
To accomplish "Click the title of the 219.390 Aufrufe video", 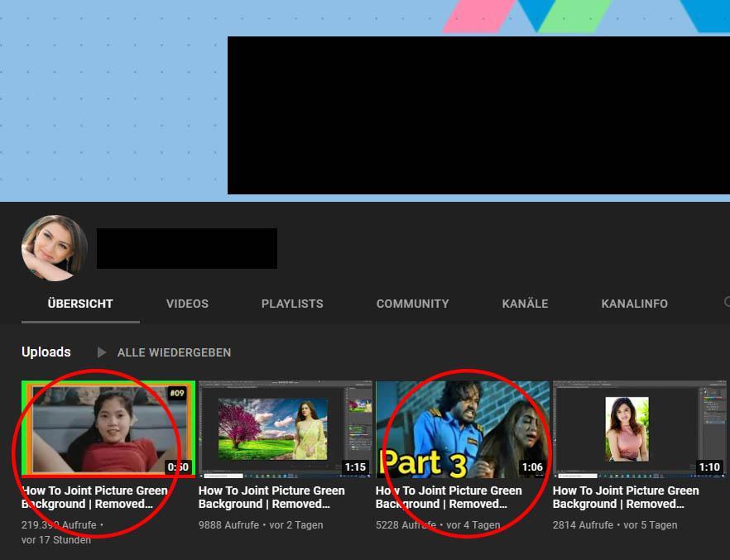I will click(94, 497).
